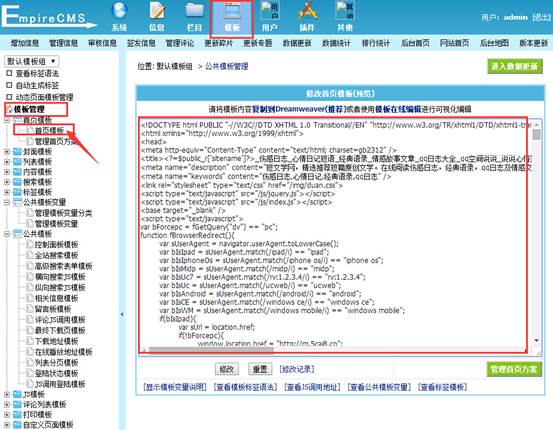Click folder icon beside 封面模板
553x430 pixels.
[17, 152]
